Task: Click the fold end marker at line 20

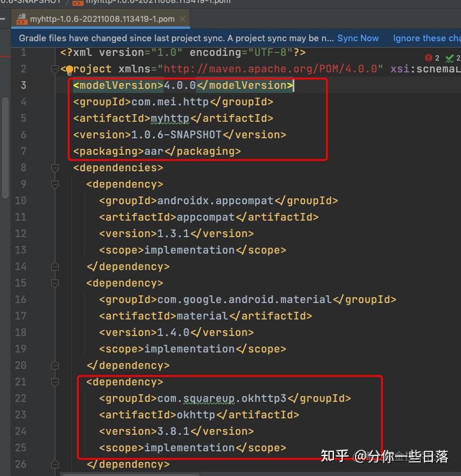Action: click(x=55, y=365)
